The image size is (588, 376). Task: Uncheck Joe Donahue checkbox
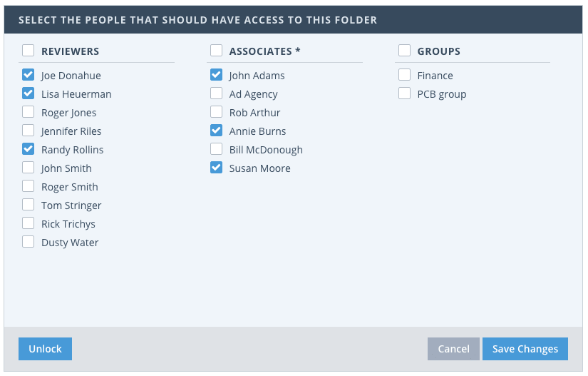tap(28, 74)
